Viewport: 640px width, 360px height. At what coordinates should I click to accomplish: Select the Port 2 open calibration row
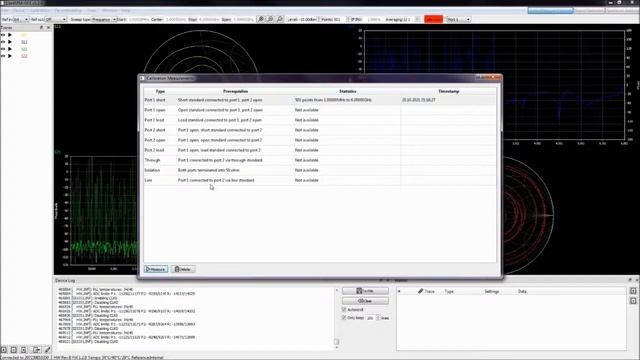tap(320, 140)
